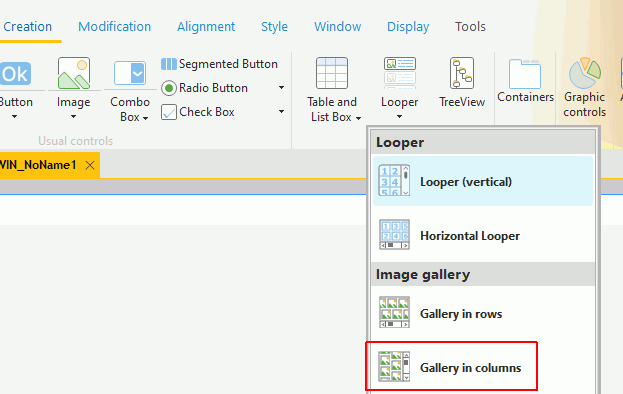Click the Table and List Box icon
This screenshot has height=394, width=623.
coord(332,73)
